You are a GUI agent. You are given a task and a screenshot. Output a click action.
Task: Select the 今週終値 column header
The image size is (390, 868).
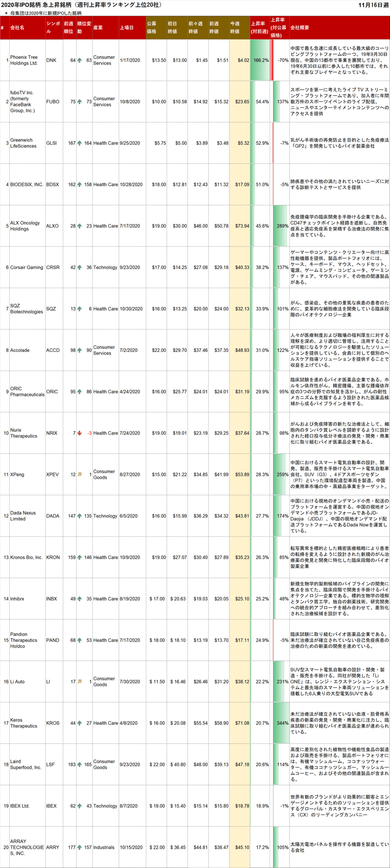click(x=239, y=28)
